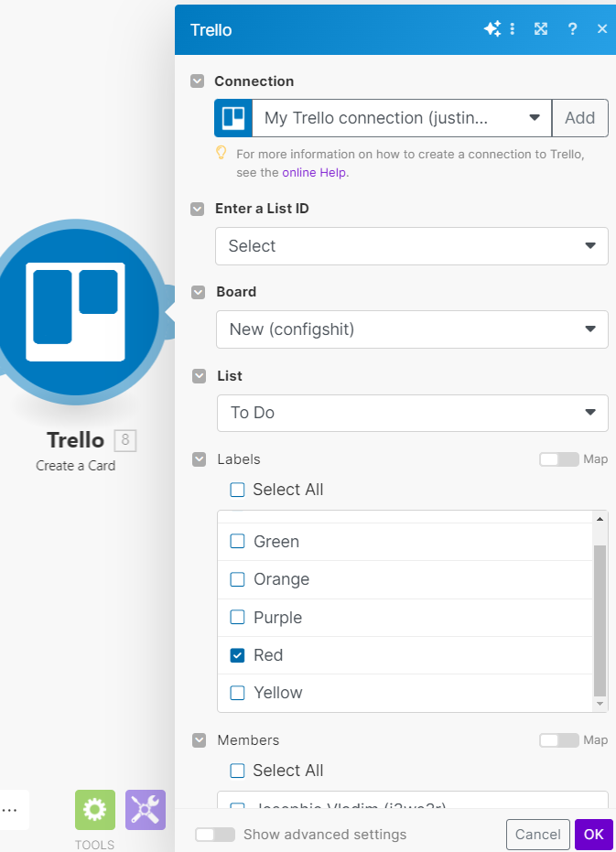Check Select All under Labels
The height and width of the screenshot is (852, 616).
(x=238, y=491)
